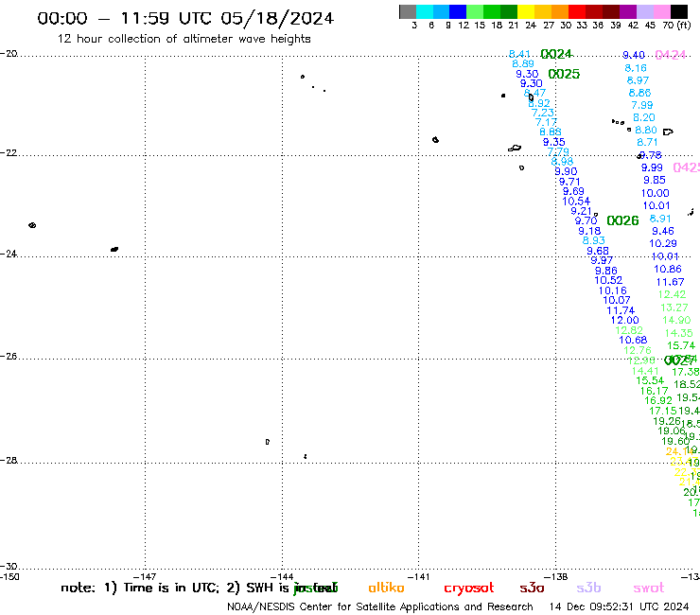Click the wave height value 8.20
This screenshot has width=700, height=615.
click(644, 117)
